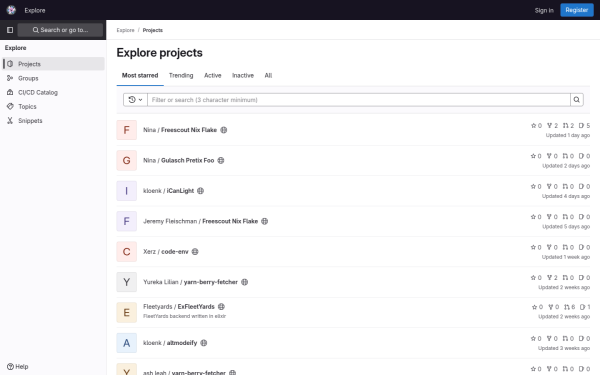Click the public globe icon next to code-env
Screen dimensions: 600x375
click(x=195, y=252)
